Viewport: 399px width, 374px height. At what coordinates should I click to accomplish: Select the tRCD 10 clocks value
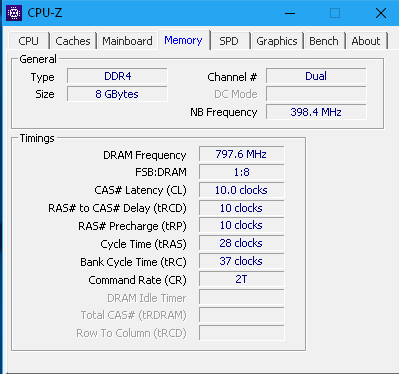(x=241, y=208)
